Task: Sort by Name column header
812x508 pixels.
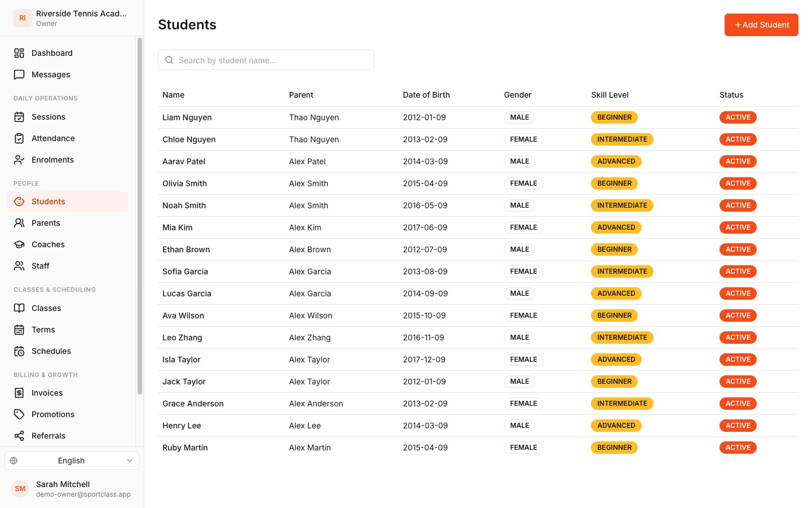Action: (x=173, y=95)
